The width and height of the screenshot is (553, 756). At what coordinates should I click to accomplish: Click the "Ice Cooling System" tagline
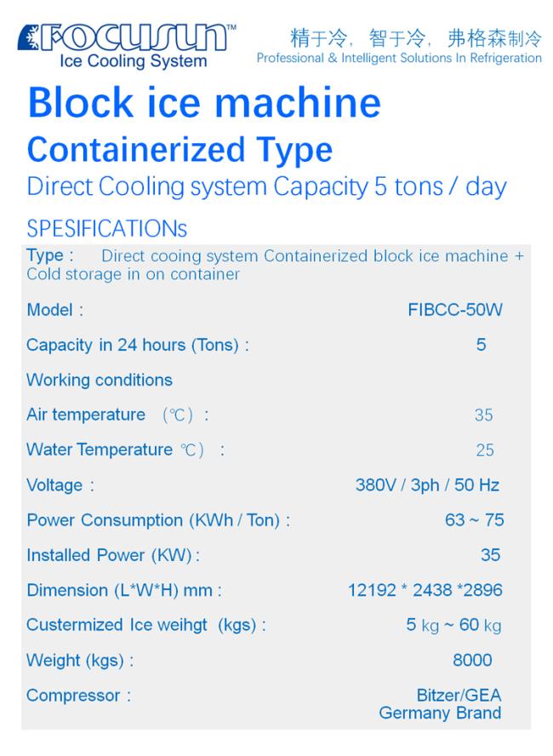click(x=133, y=61)
